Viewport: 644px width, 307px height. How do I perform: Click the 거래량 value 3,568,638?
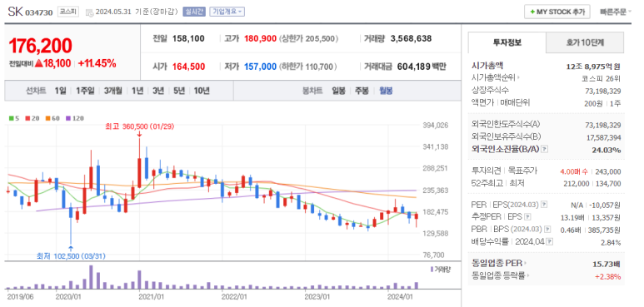[x=411, y=38]
